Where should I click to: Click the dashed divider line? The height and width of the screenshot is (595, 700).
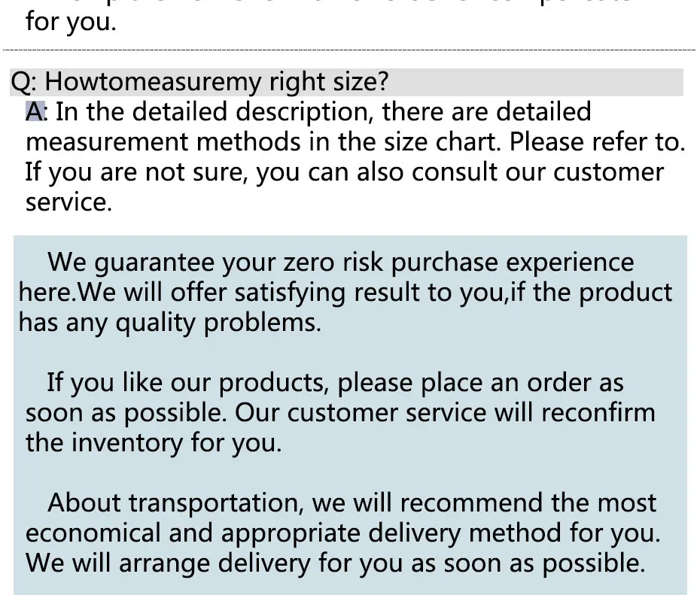tap(349, 50)
